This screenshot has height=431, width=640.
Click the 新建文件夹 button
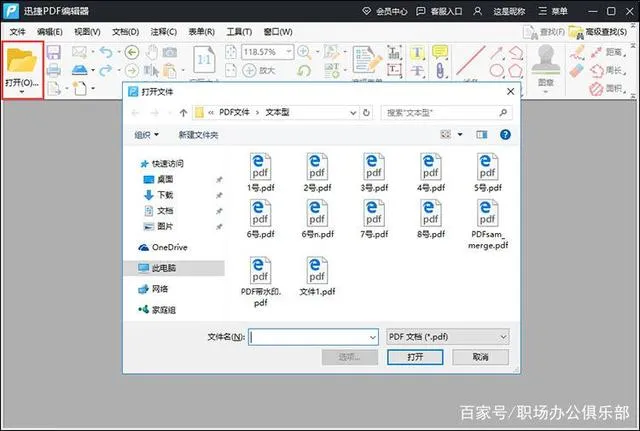[x=198, y=135]
